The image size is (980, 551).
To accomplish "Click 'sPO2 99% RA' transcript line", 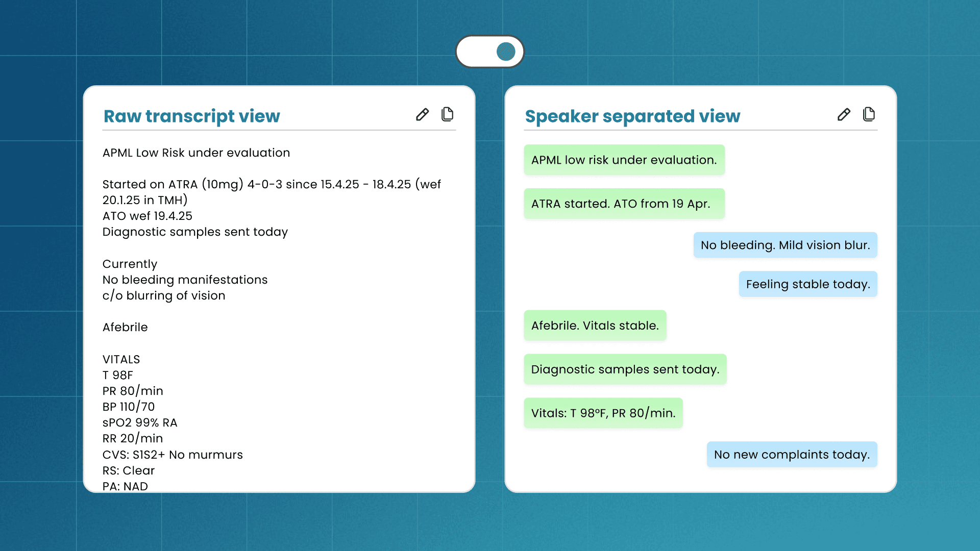I will click(x=140, y=423).
